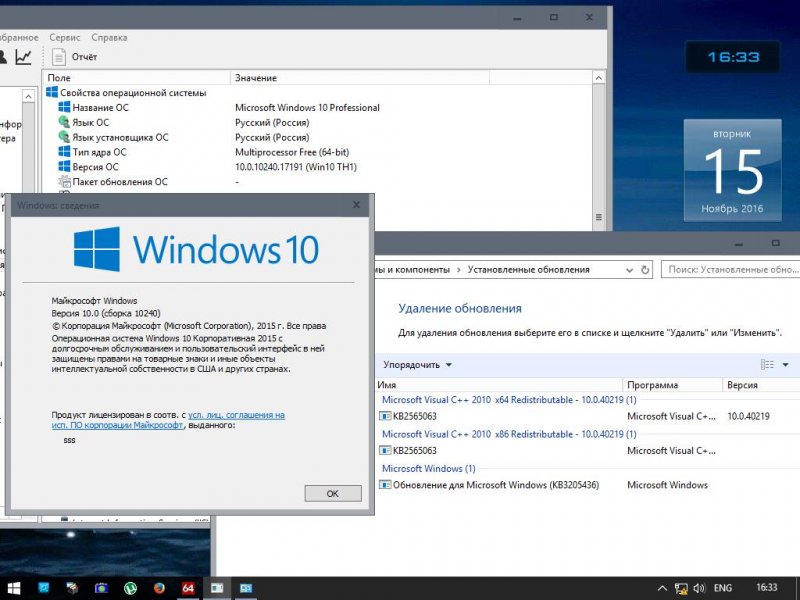This screenshot has height=600, width=800.
Task: Click the volume speaker tray icon
Action: (x=699, y=588)
